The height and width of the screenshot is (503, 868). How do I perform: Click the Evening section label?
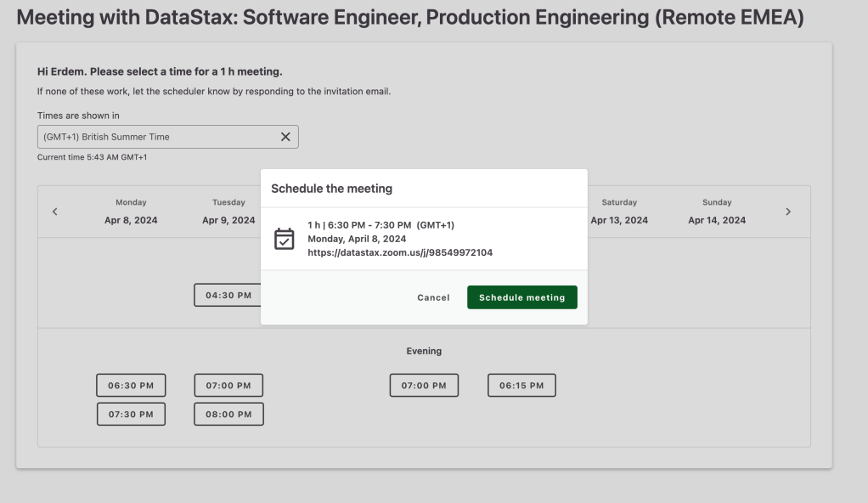424,351
